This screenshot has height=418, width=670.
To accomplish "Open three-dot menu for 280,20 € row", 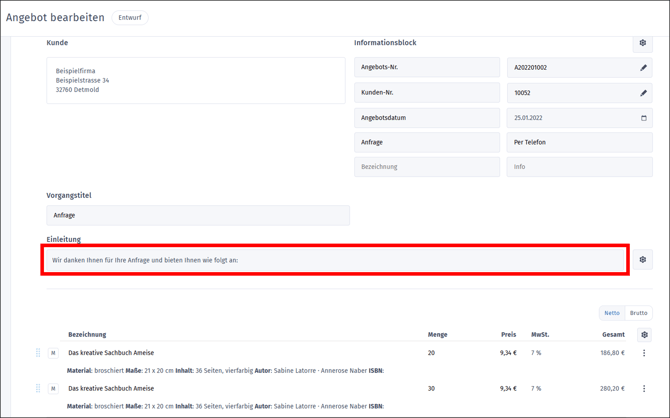I will click(644, 389).
